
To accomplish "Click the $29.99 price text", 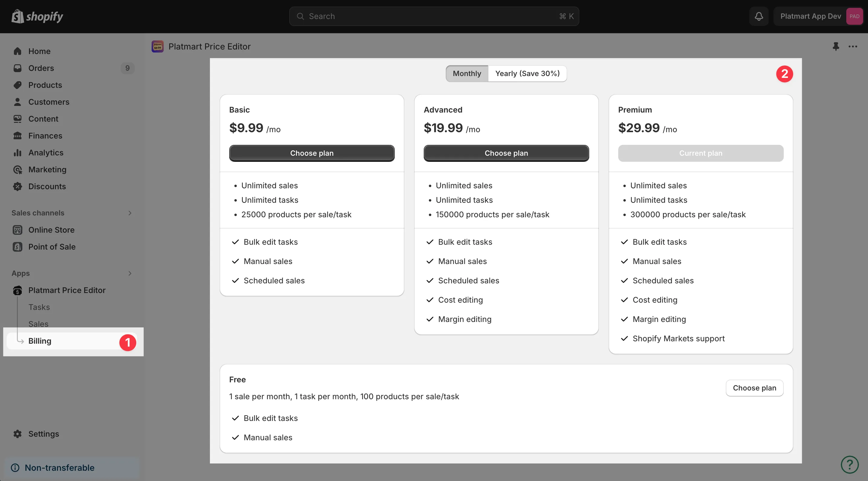I will 639,128.
